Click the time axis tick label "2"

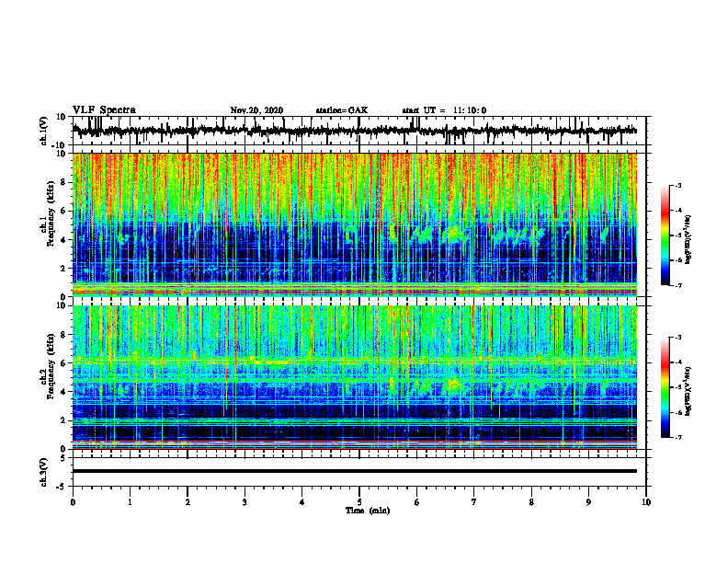coord(188,502)
